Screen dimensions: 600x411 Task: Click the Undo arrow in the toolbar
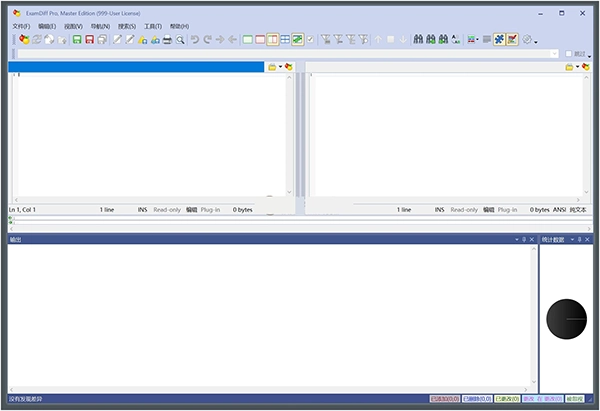coord(195,39)
